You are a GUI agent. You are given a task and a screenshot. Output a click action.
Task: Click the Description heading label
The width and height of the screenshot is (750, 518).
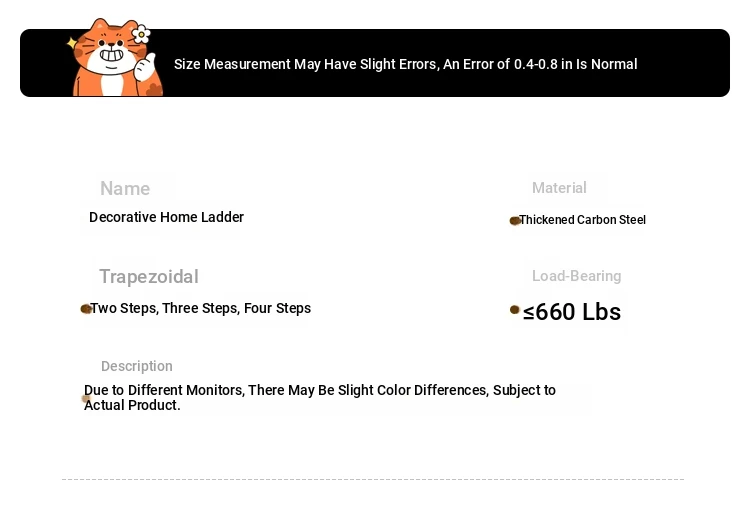click(x=137, y=366)
